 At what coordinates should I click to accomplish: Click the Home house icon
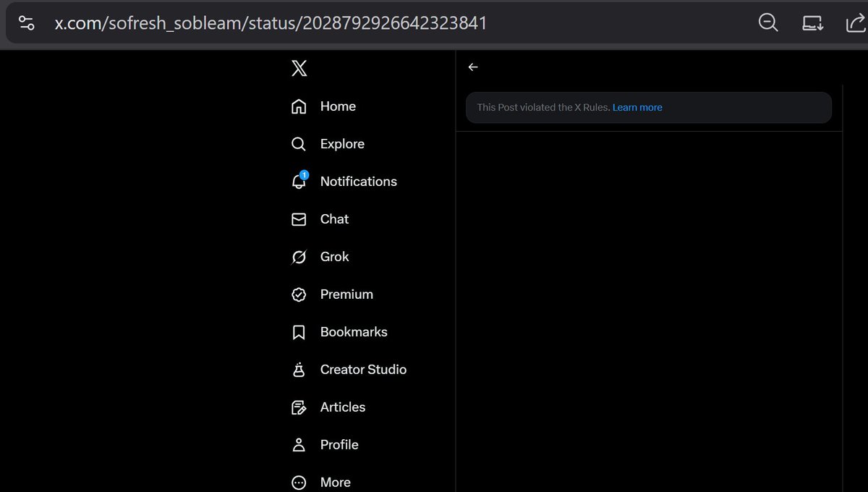tap(299, 106)
